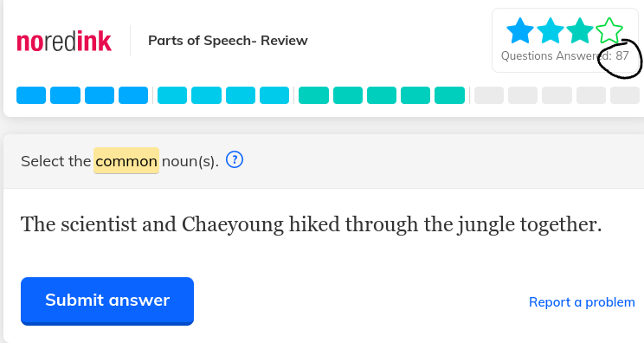
Task: Select the word "jungle" in the sentence
Action: pos(486,225)
